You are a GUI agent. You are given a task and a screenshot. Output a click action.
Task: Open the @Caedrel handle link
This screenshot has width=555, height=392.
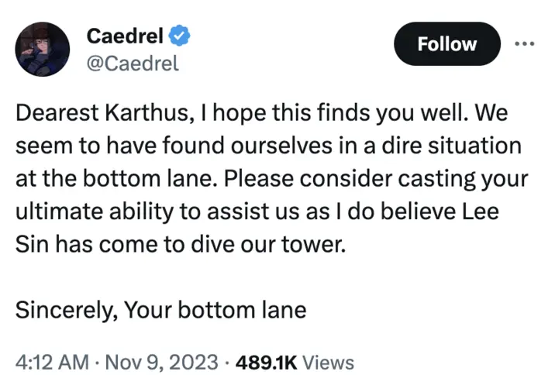[133, 64]
